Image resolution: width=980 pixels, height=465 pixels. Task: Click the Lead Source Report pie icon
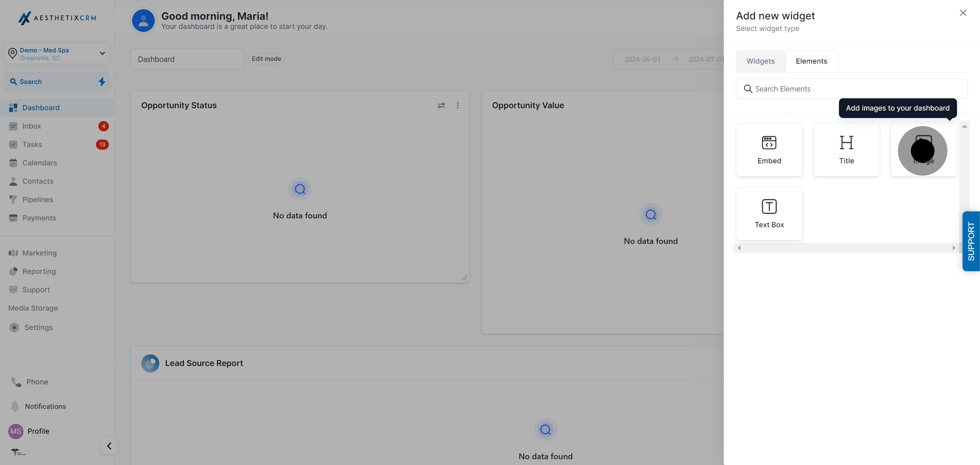150,363
